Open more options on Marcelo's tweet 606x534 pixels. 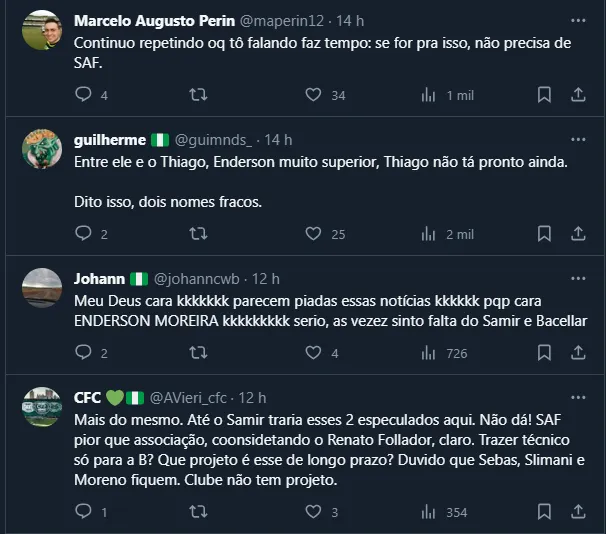coord(578,20)
